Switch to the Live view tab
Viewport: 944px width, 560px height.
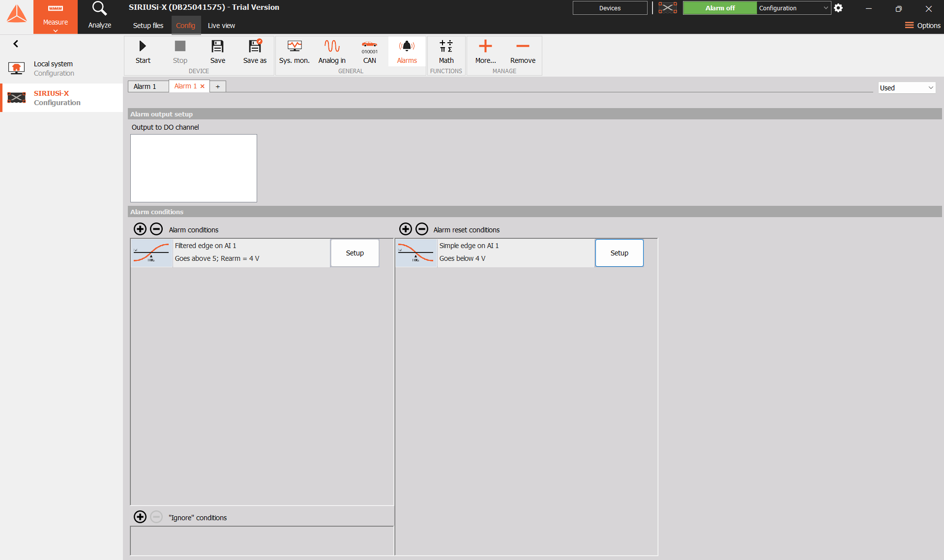tap(221, 26)
